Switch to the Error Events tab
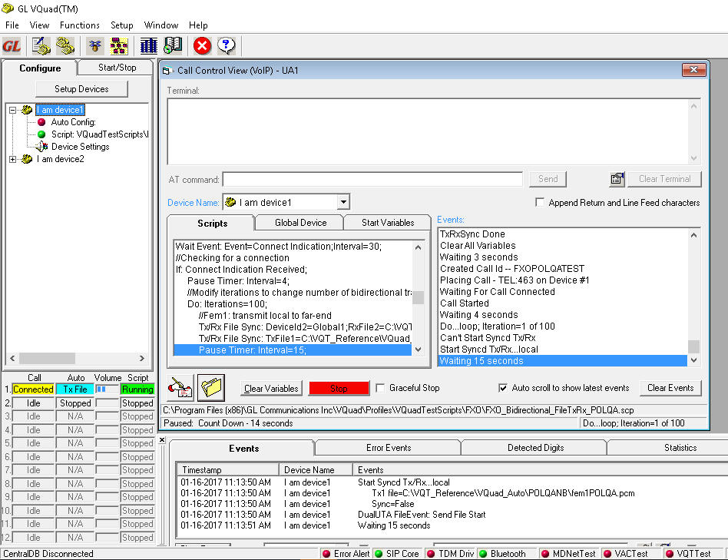Viewport: 728px width, 560px height. click(389, 448)
